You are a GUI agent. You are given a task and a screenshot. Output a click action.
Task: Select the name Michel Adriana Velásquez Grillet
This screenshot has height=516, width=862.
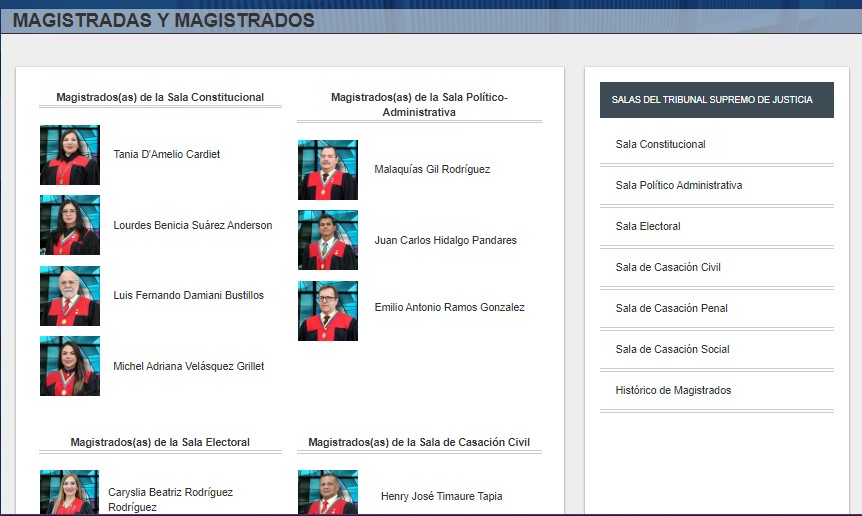click(189, 366)
